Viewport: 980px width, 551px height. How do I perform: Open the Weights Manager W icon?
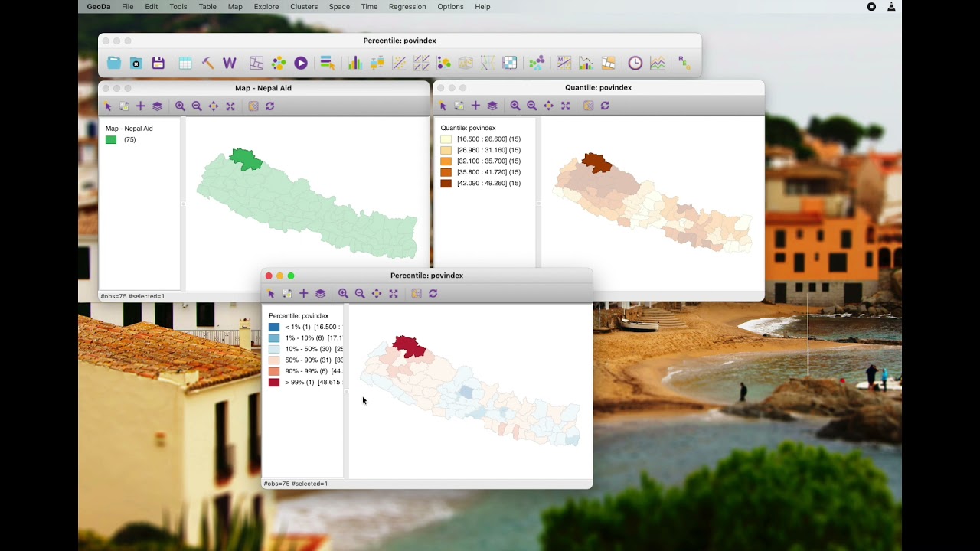229,64
